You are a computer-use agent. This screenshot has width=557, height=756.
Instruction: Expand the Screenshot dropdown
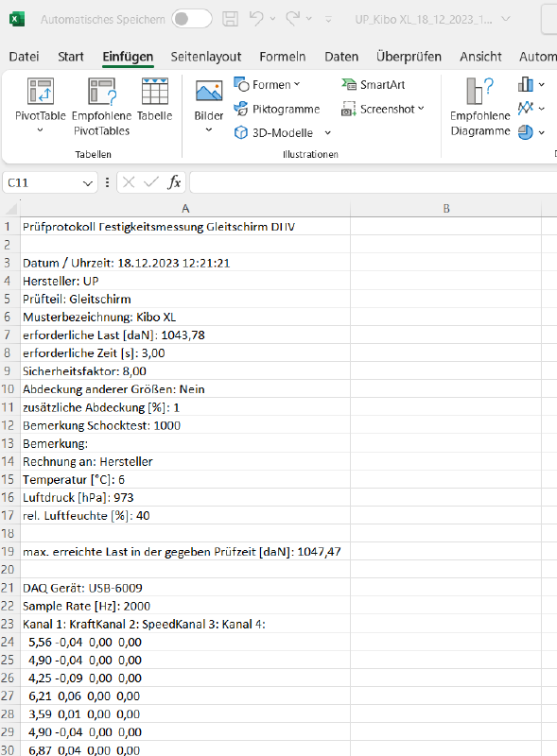[x=422, y=109]
